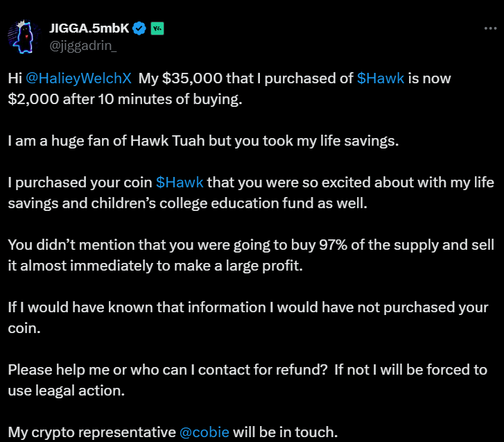This screenshot has width=504, height=442.
Task: Click the green affiliate badge beside the name
Action: pyautogui.click(x=157, y=28)
